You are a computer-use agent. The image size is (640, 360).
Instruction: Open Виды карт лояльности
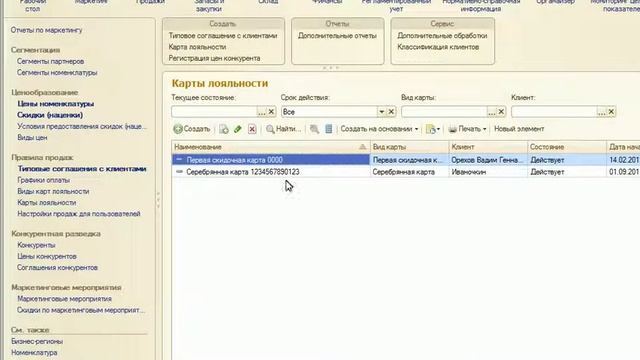coord(53,191)
